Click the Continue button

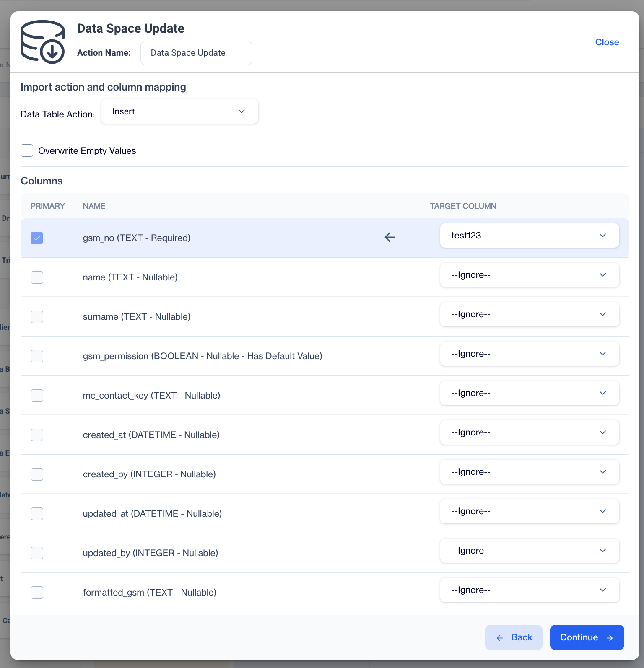pos(587,637)
